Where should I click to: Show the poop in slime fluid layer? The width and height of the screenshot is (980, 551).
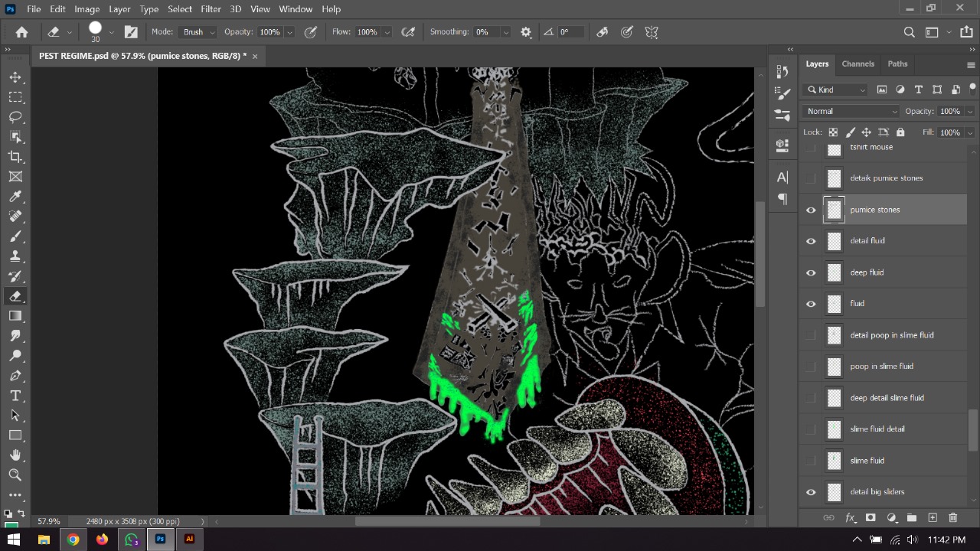tap(811, 367)
